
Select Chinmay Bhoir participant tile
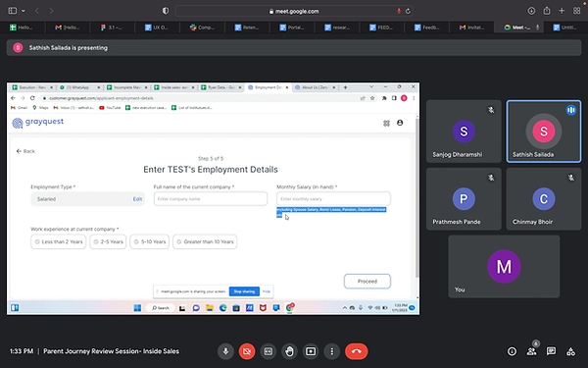click(543, 198)
